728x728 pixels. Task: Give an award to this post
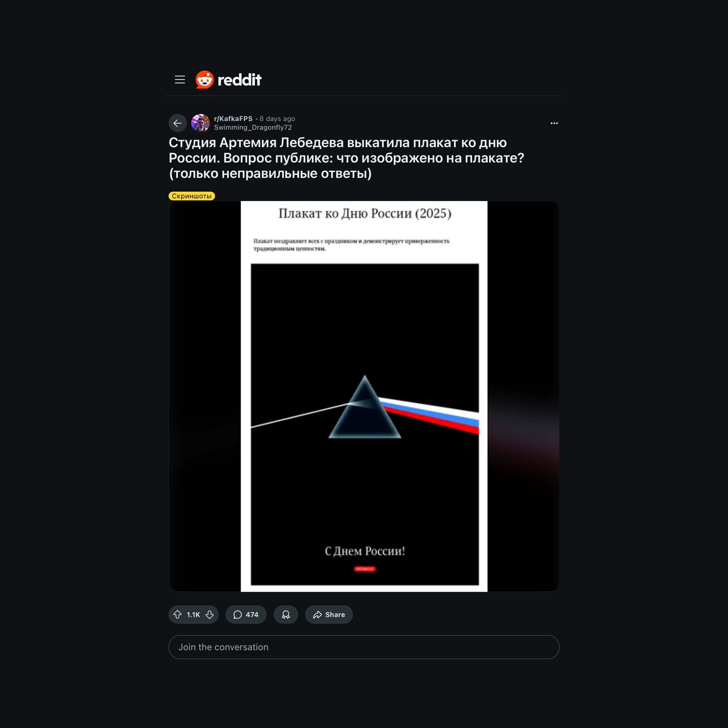tap(286, 615)
